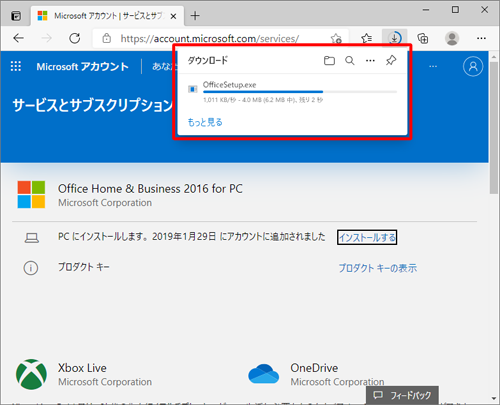Click the OneDrive service title
The image size is (500, 405).
(314, 368)
